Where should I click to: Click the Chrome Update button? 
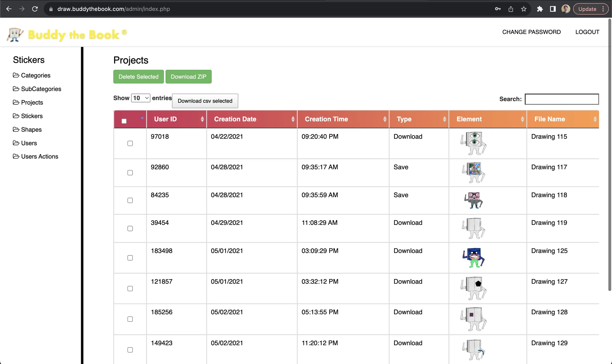(x=590, y=9)
